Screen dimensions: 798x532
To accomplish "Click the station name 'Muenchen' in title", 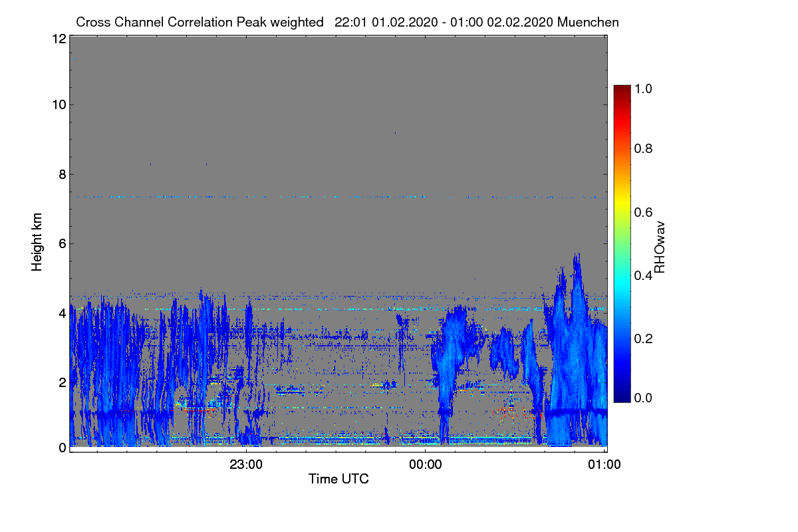I will click(589, 23).
